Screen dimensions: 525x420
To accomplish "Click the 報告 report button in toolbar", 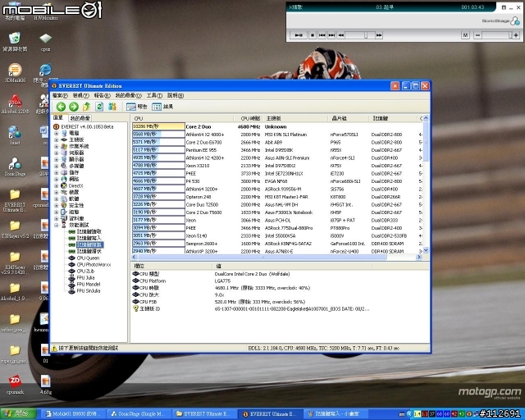I will (137, 107).
